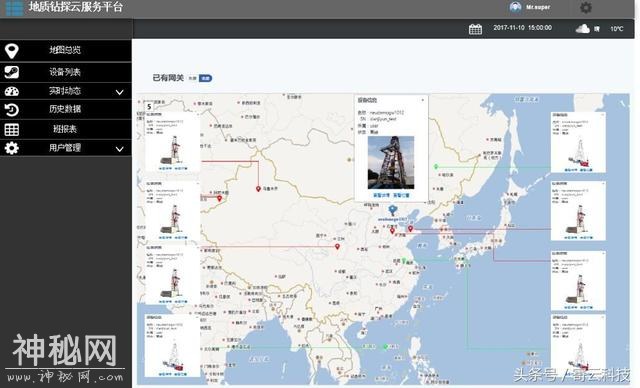
Task: Click the calendar icon beside the date
Action: [x=475, y=29]
